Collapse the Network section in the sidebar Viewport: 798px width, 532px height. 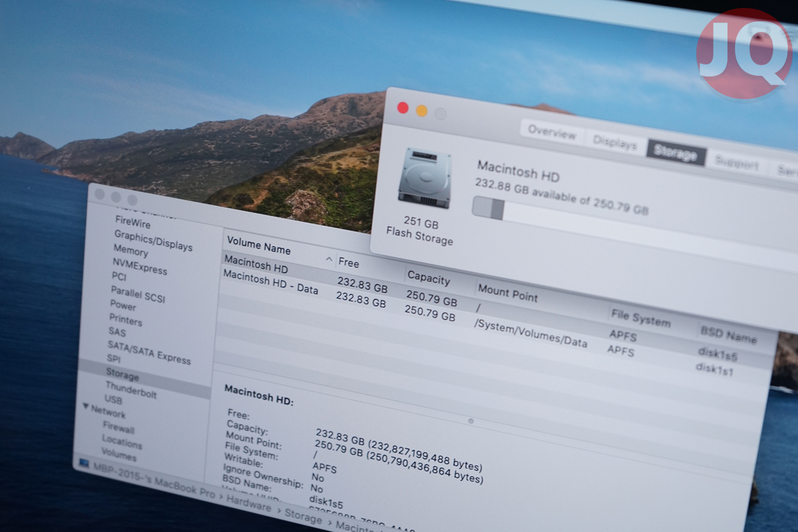tap(85, 406)
